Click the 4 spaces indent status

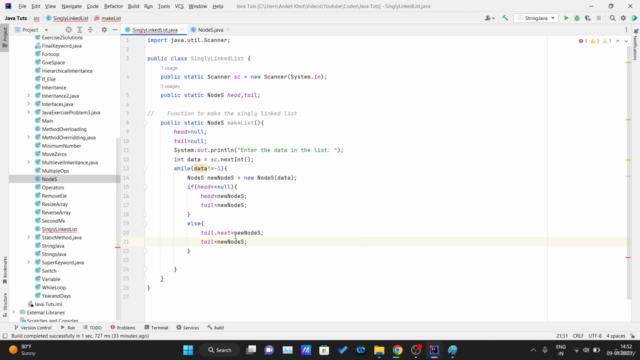pos(616,336)
